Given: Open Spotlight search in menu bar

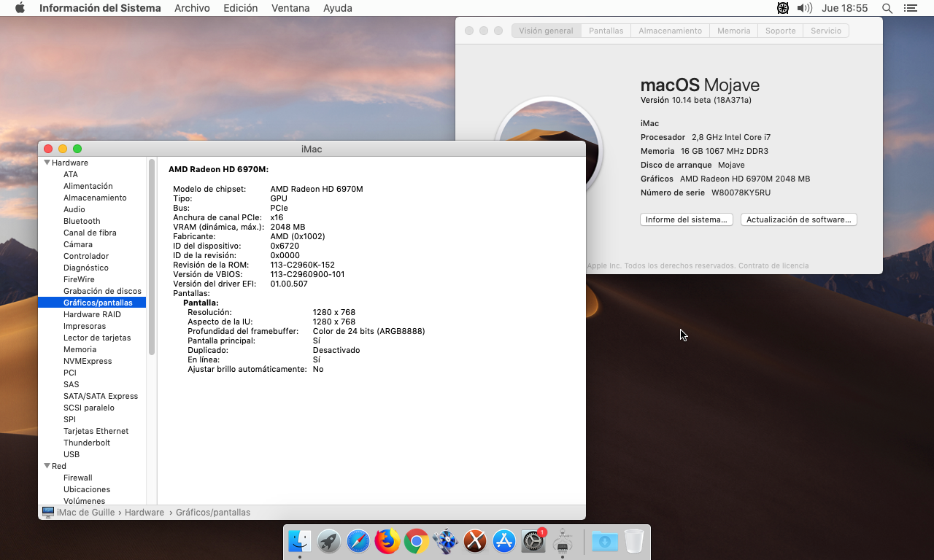Looking at the screenshot, I should (x=887, y=8).
